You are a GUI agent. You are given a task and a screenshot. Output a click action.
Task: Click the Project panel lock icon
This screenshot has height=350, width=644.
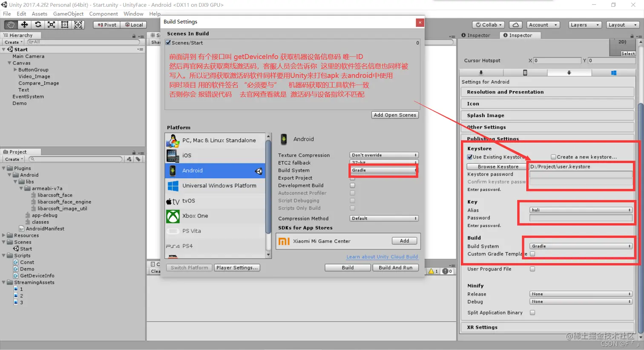tap(134, 153)
